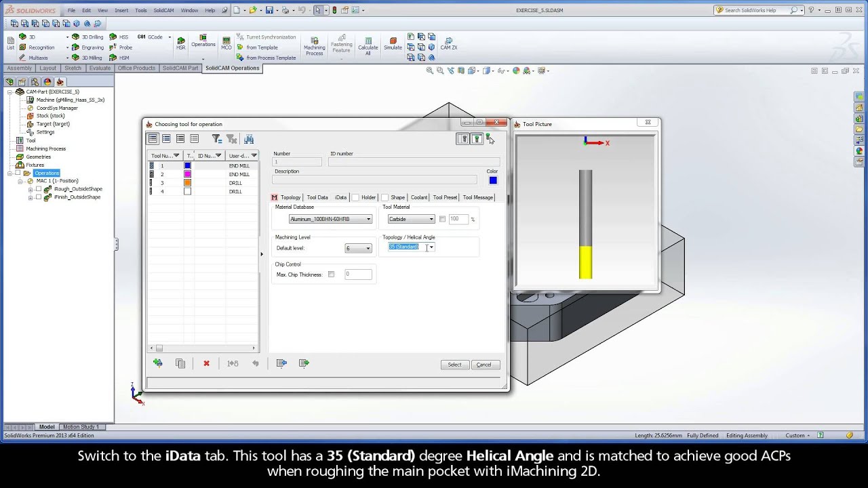868x488 pixels.
Task: Click the magenta swatch of tool 2
Action: [x=188, y=174]
